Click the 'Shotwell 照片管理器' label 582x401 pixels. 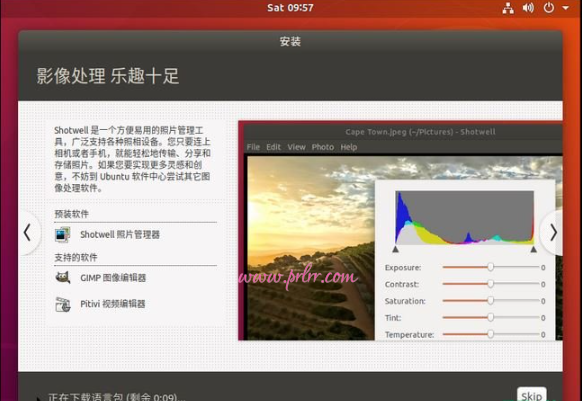[x=120, y=235]
